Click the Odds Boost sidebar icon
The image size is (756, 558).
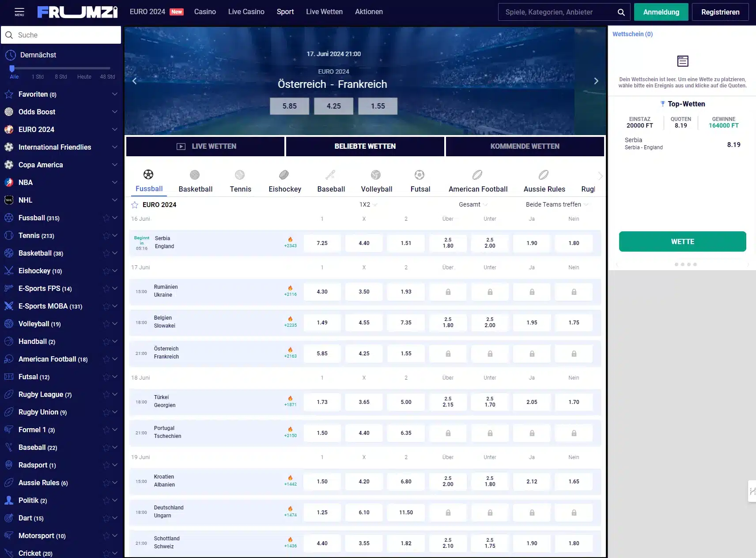9,112
